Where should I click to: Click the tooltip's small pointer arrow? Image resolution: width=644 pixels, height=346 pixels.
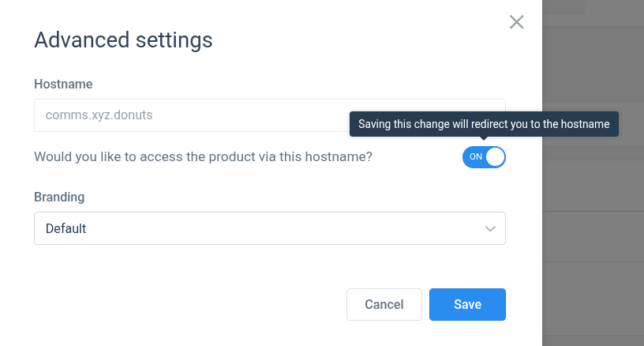484,138
